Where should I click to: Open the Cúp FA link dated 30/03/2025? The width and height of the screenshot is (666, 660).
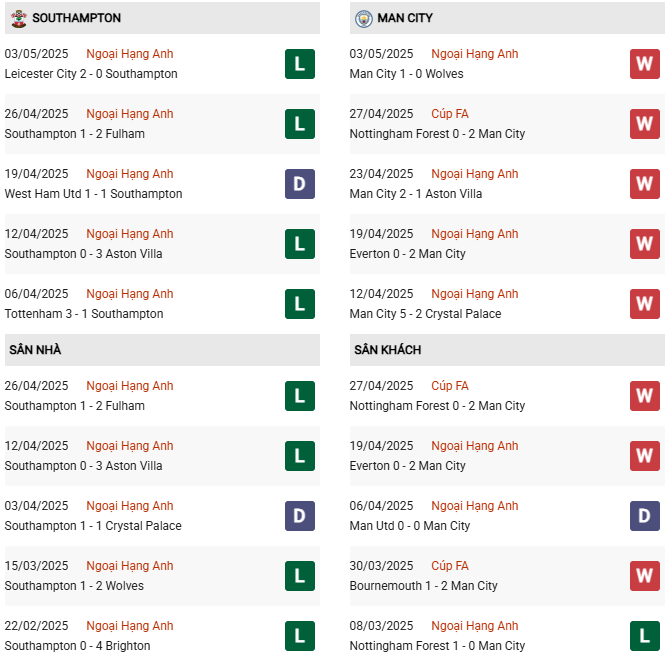(x=450, y=566)
